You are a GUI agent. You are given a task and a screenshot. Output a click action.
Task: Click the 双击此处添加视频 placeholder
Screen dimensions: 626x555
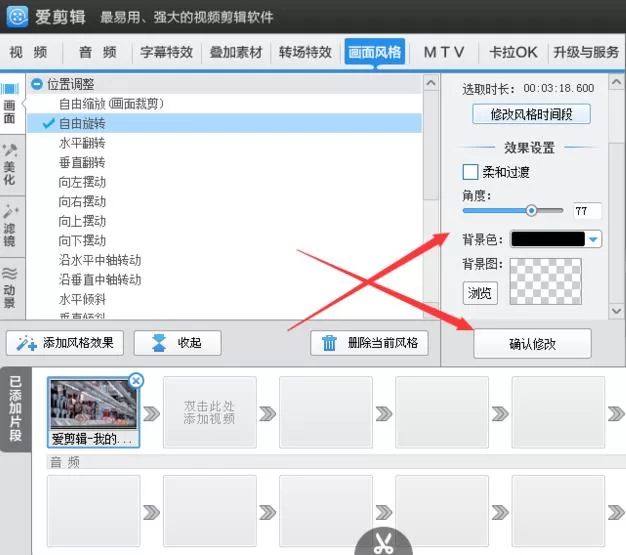[x=210, y=412]
